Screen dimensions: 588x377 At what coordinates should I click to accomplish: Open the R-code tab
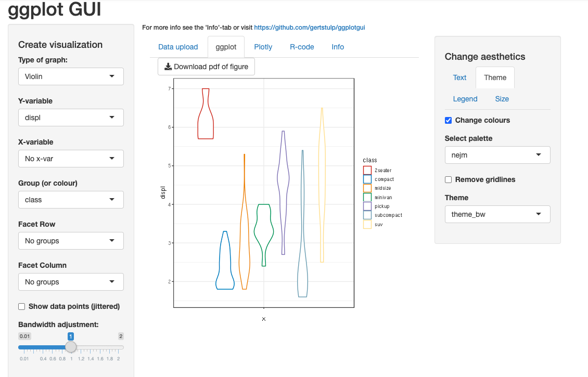[x=302, y=47]
